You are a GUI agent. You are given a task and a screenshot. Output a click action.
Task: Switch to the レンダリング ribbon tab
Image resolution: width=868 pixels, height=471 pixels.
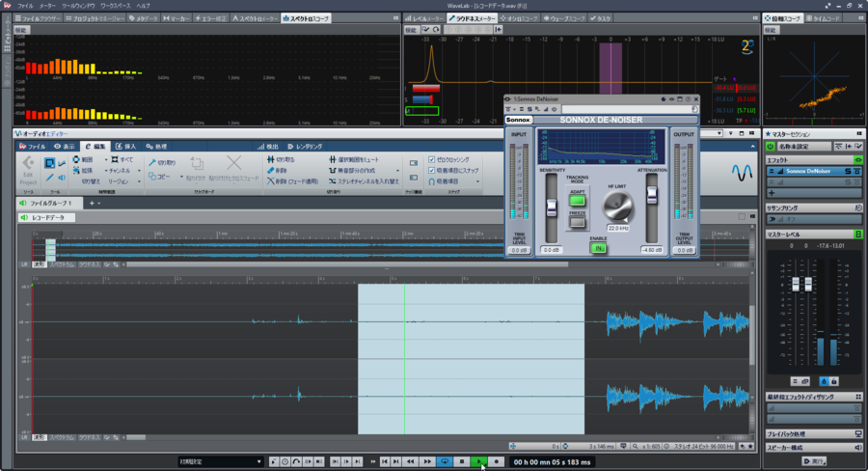point(305,147)
